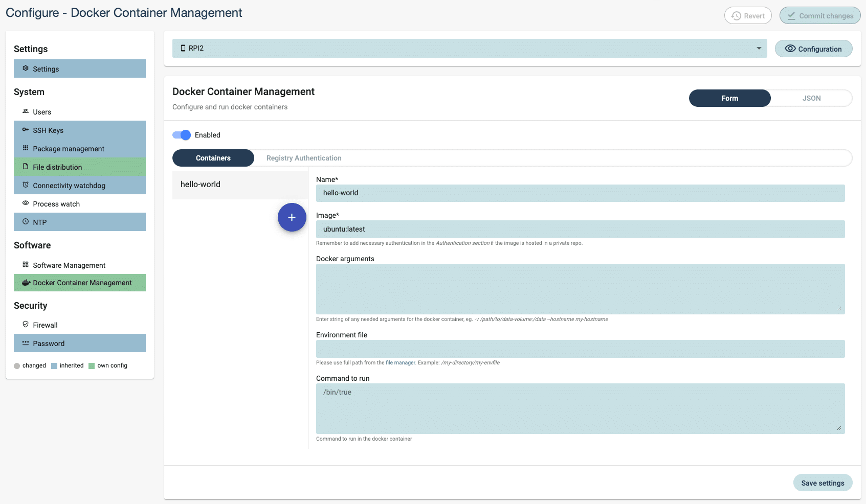The height and width of the screenshot is (504, 866).
Task: Open the Configuration view button
Action: 813,49
